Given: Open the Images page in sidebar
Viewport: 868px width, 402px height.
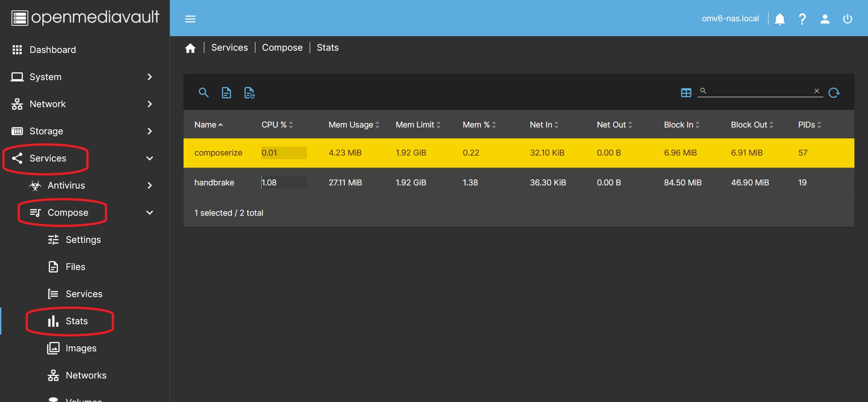Looking at the screenshot, I should (81, 348).
